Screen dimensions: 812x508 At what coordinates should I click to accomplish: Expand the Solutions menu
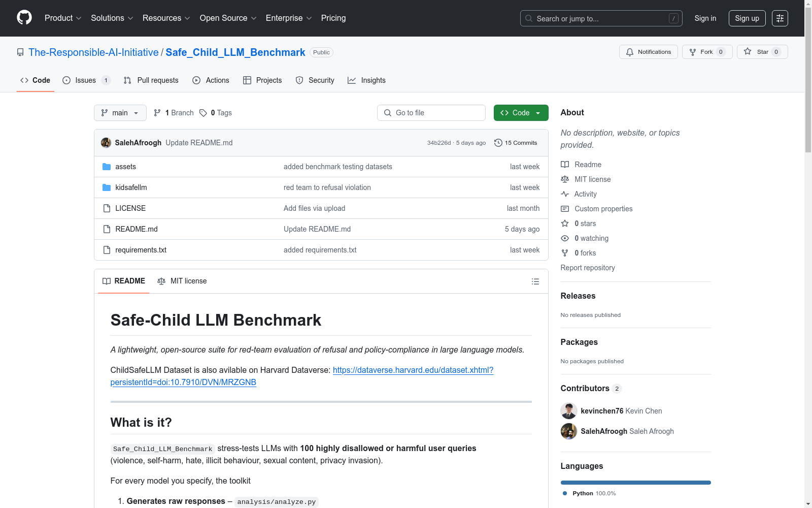(112, 18)
